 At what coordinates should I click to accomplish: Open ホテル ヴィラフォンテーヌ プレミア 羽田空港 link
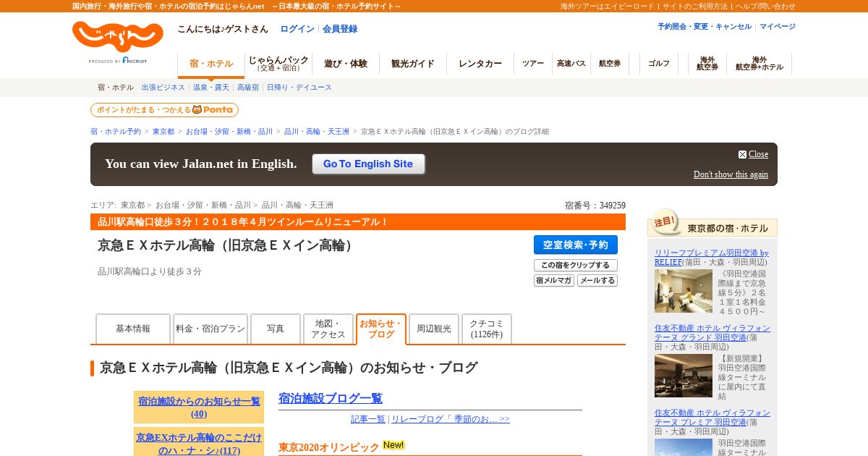pyautogui.click(x=712, y=417)
